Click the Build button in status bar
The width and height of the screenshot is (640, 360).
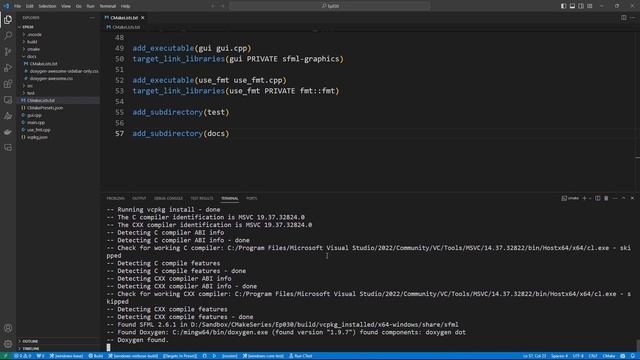(x=96, y=356)
